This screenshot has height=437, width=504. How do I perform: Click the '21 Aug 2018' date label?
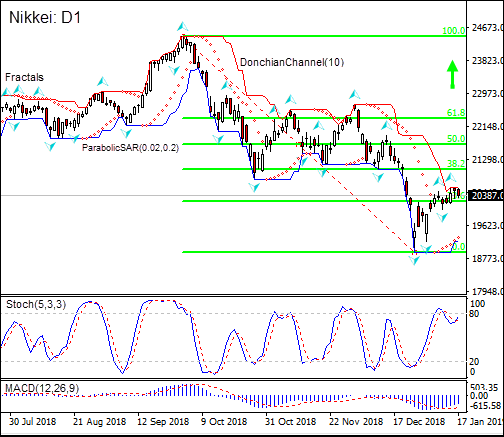pos(99,421)
